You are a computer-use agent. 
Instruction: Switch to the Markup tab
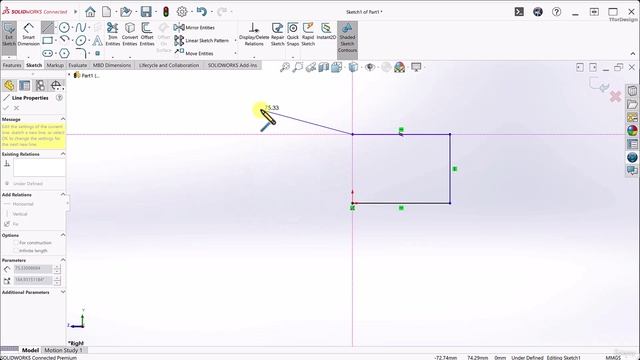55,65
